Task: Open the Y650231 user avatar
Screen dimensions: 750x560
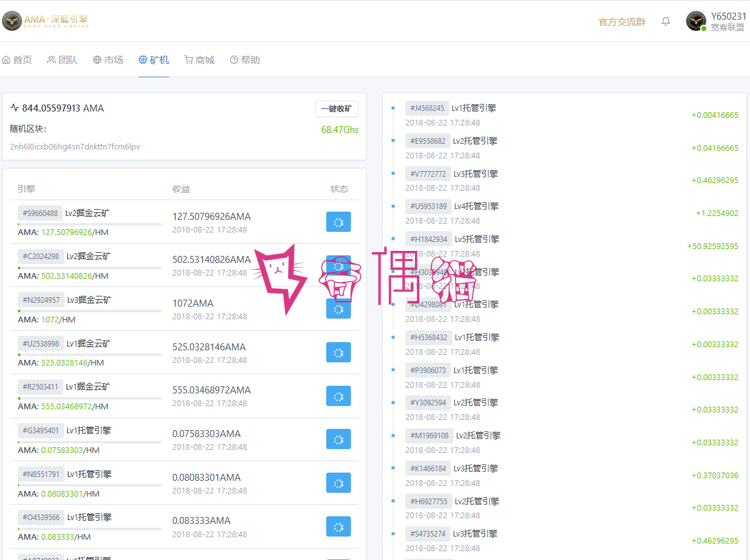Action: tap(696, 21)
